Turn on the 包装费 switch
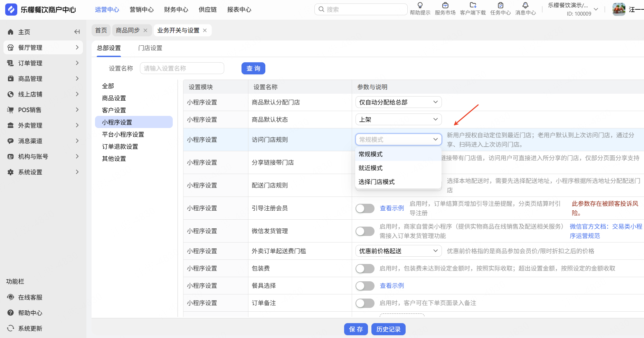 click(365, 268)
